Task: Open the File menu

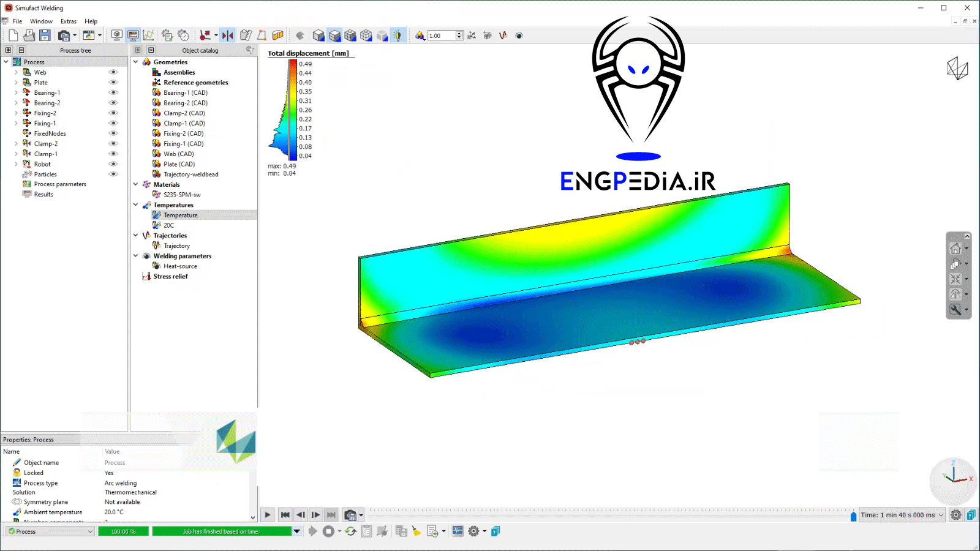Action: tap(17, 21)
